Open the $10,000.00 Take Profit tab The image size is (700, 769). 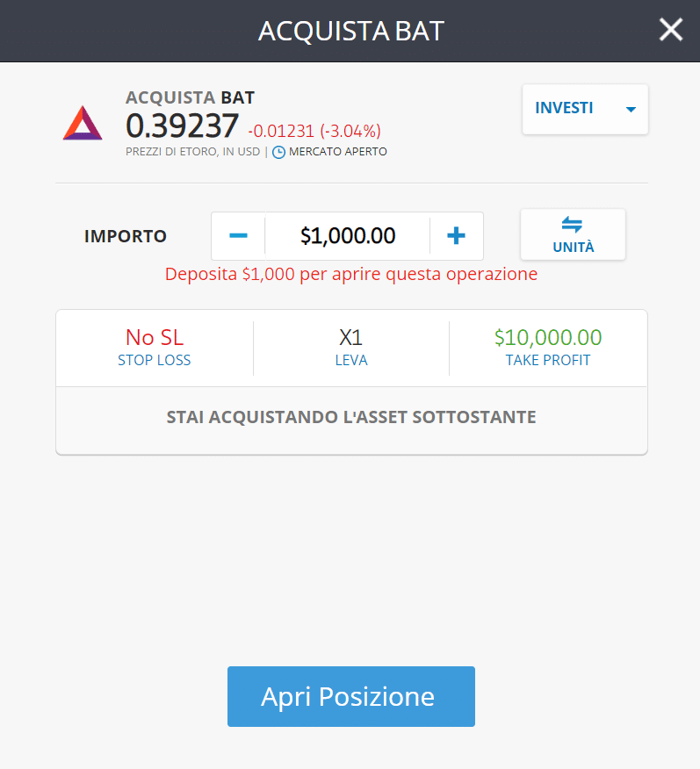click(548, 348)
